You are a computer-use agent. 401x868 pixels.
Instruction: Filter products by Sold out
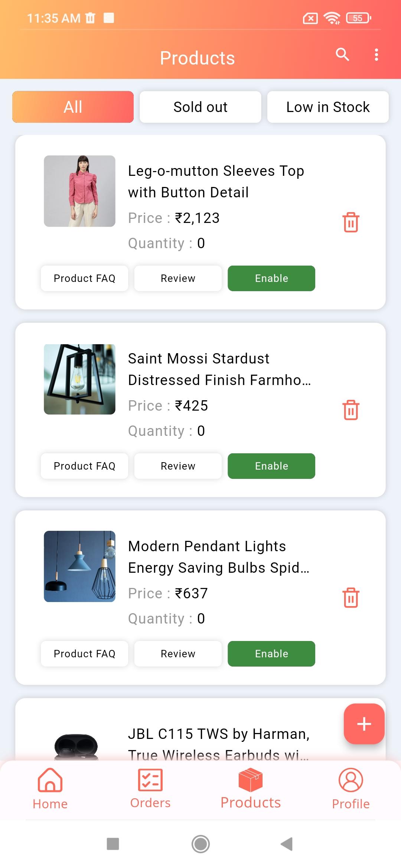click(x=200, y=107)
